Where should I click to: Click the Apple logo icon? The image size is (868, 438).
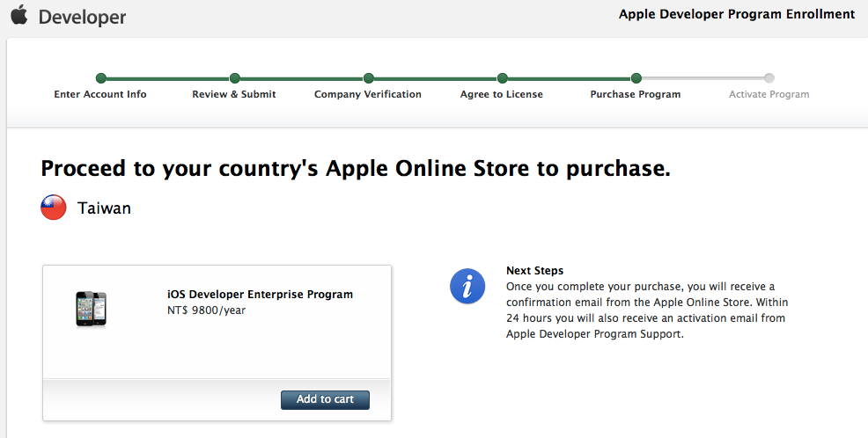tap(18, 15)
